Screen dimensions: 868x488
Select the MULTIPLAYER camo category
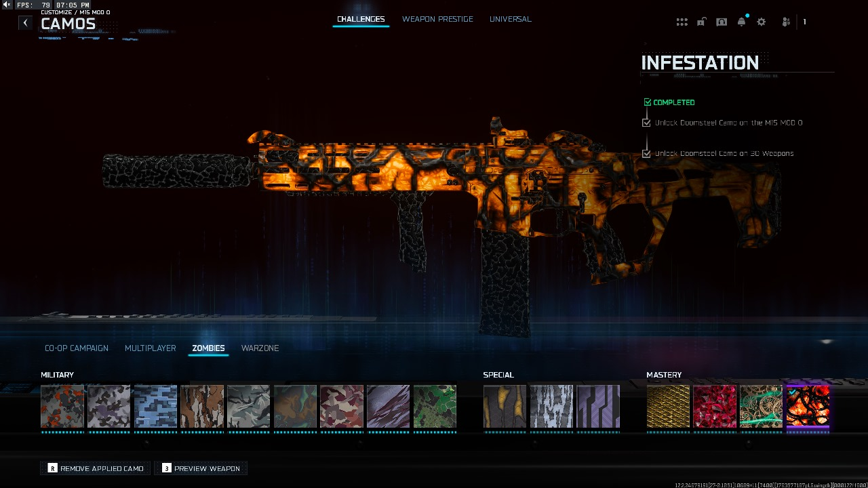click(150, 348)
